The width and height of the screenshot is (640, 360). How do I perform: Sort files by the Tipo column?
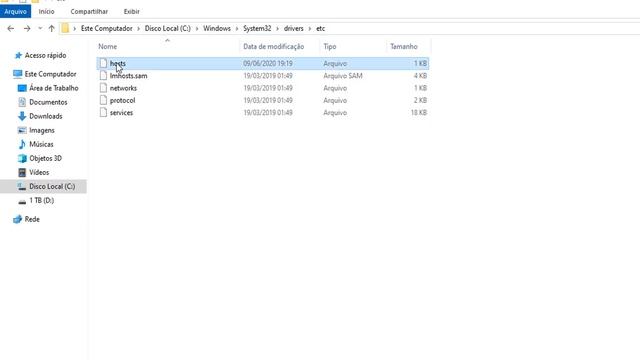(x=330, y=47)
